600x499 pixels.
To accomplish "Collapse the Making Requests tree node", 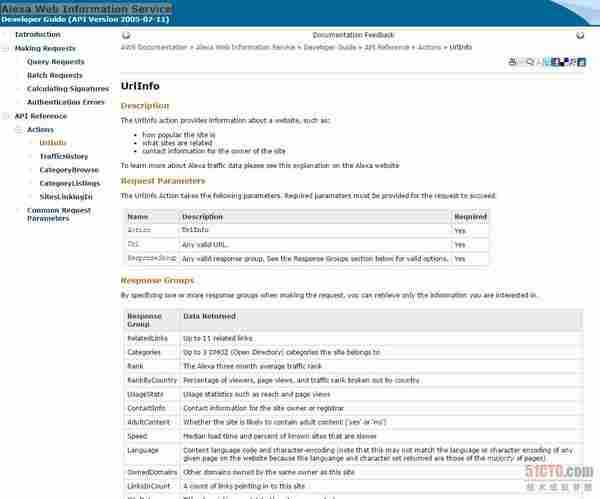I will (x=6, y=48).
